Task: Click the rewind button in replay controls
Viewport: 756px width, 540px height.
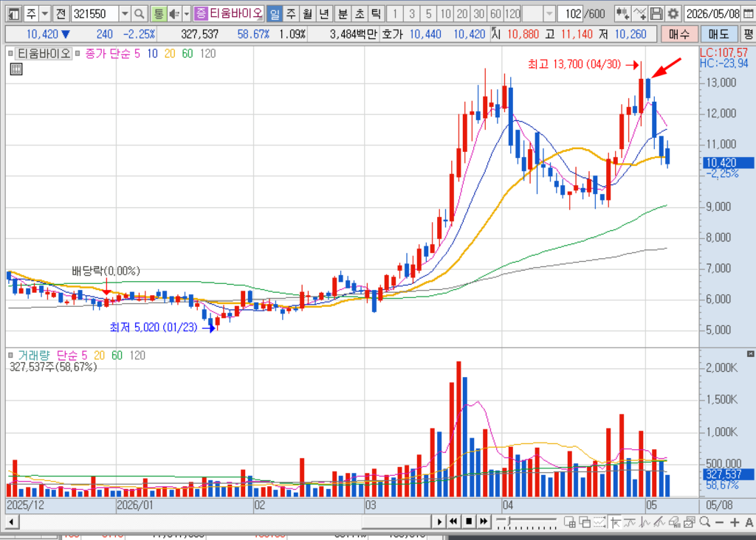Action: point(453,522)
